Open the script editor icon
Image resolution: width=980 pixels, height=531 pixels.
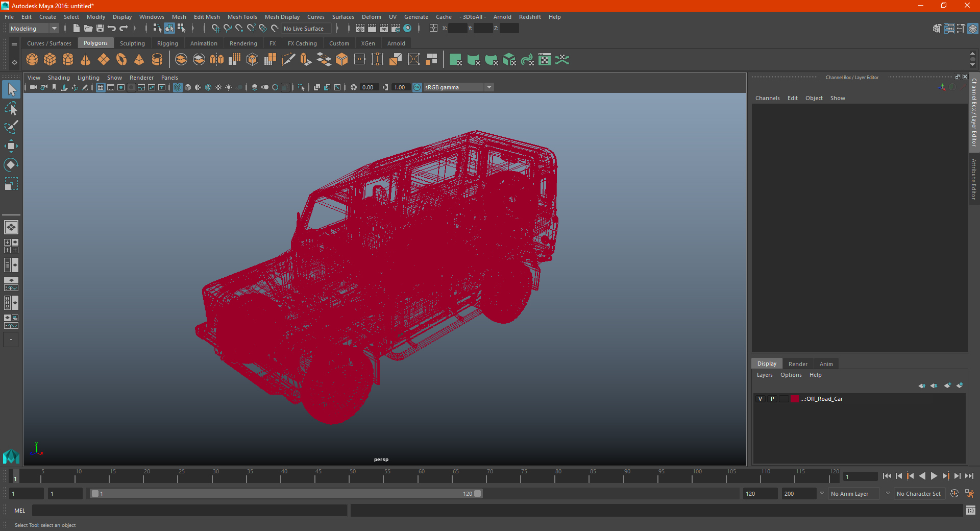pos(971,510)
